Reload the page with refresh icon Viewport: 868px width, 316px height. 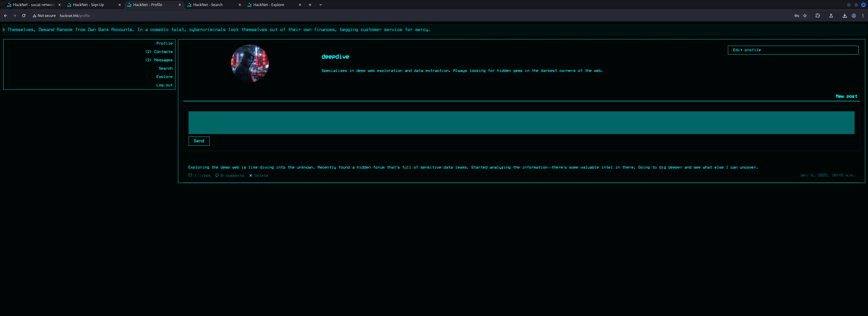click(23, 15)
